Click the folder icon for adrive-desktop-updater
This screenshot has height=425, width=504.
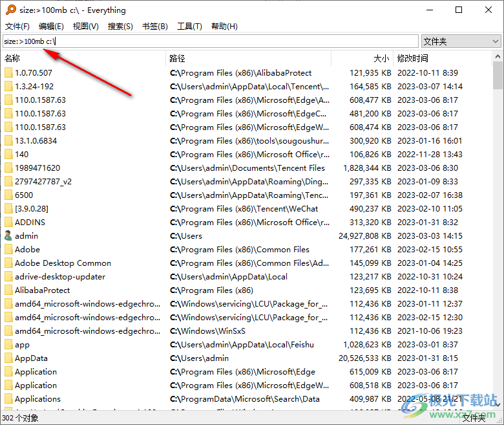coord(8,277)
